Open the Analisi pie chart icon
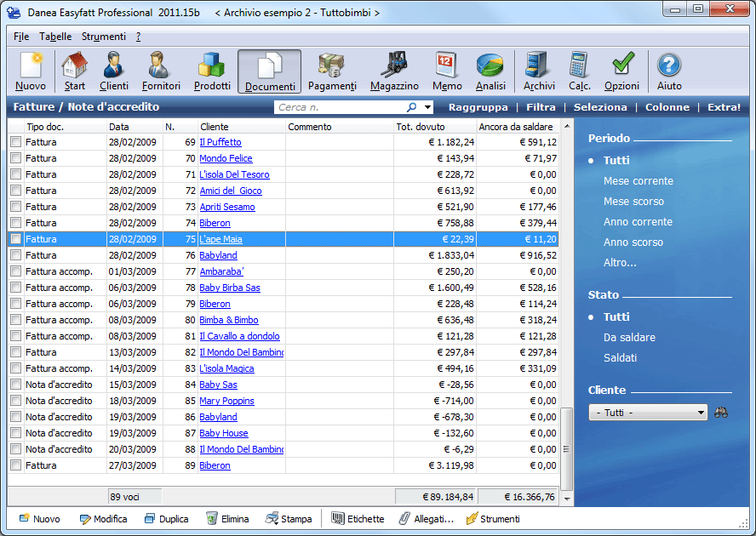 (490, 71)
